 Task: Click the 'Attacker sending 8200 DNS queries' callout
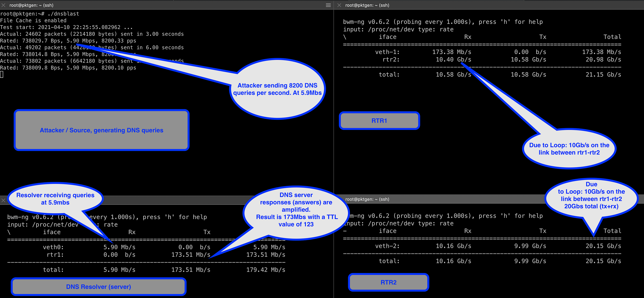click(x=277, y=89)
